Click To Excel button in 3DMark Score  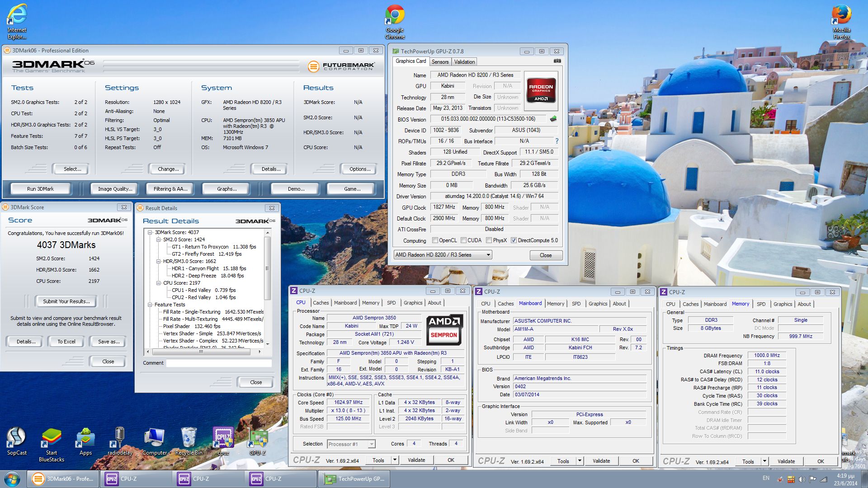point(66,342)
